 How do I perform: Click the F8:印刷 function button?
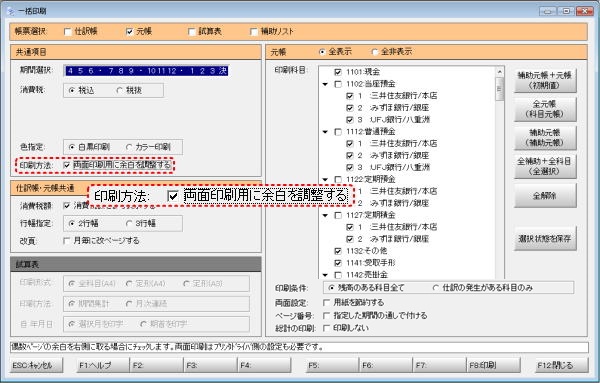click(x=493, y=365)
